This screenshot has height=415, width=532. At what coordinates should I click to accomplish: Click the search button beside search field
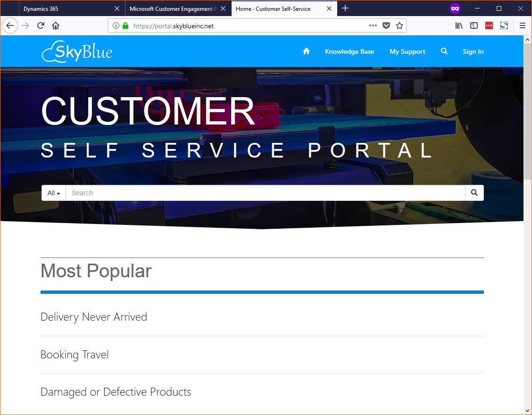pyautogui.click(x=474, y=193)
